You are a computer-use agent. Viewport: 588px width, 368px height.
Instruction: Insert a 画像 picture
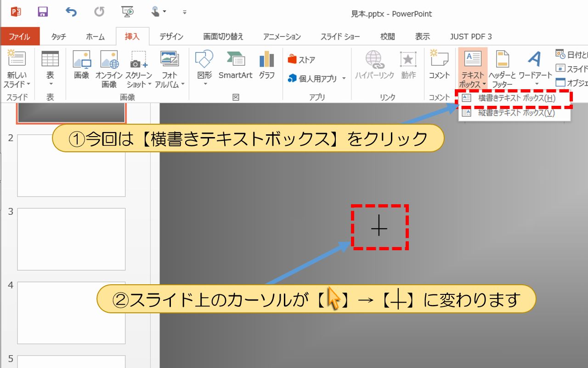pyautogui.click(x=82, y=65)
